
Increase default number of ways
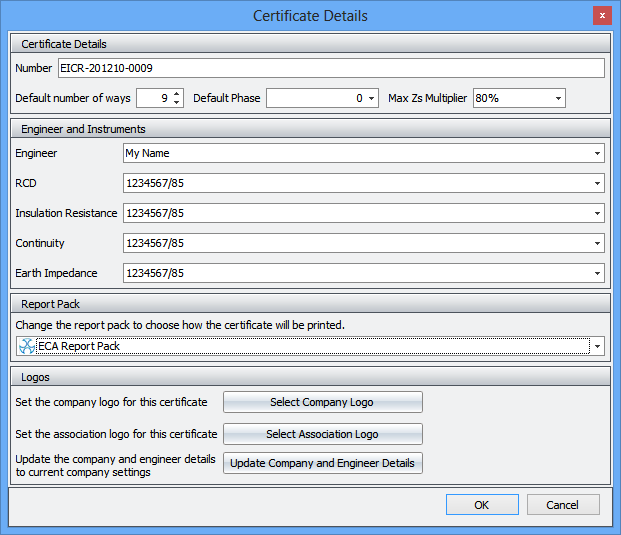pos(177,94)
